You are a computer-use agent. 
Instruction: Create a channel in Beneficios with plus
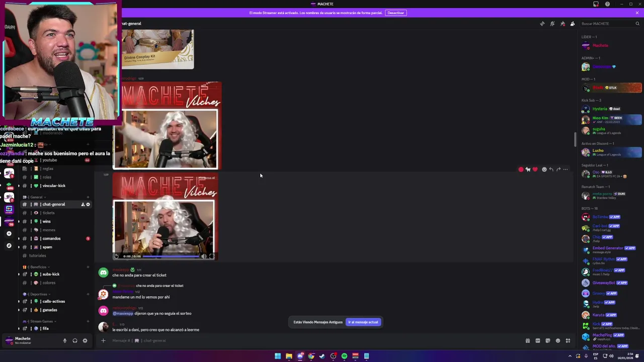point(88,267)
